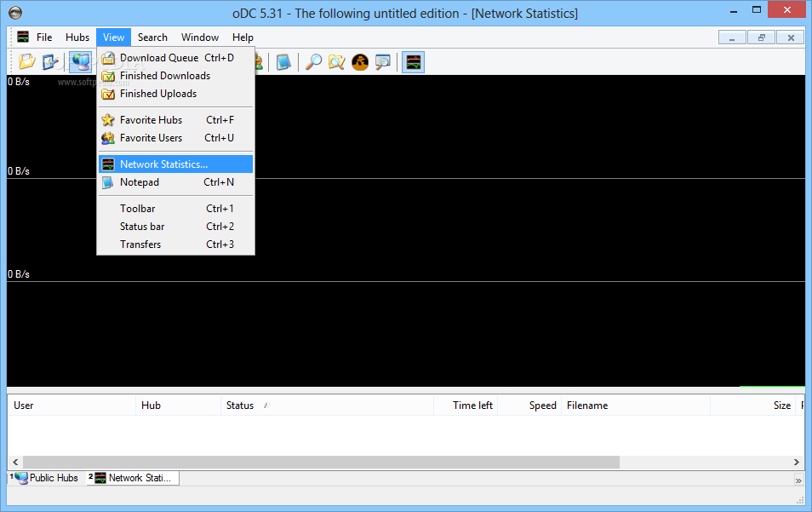Sort transfers by Time left column
The width and height of the screenshot is (812, 512).
[466, 406]
